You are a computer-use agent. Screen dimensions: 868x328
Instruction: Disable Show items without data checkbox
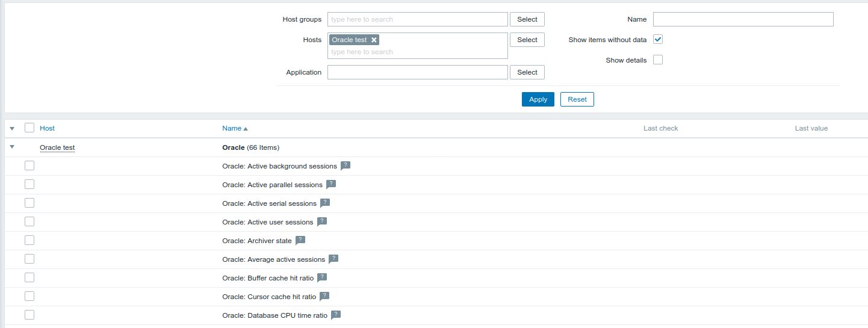[658, 40]
